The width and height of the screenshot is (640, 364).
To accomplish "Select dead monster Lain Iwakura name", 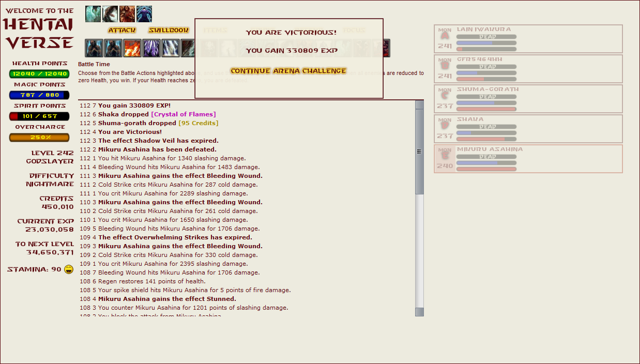I will [484, 29].
